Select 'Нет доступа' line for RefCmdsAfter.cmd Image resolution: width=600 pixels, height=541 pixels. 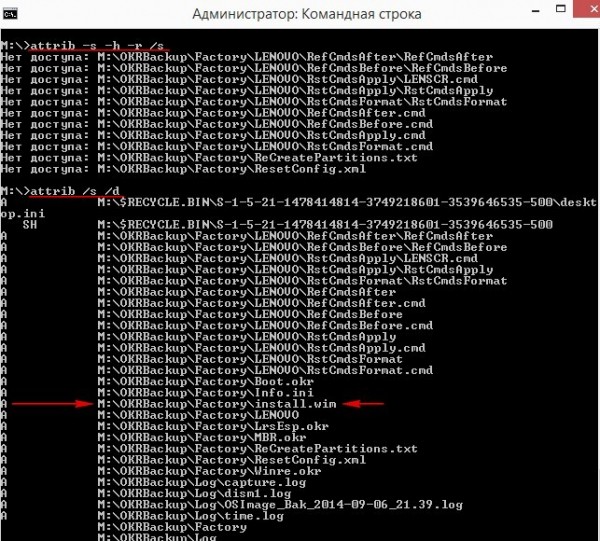pyautogui.click(x=213, y=113)
